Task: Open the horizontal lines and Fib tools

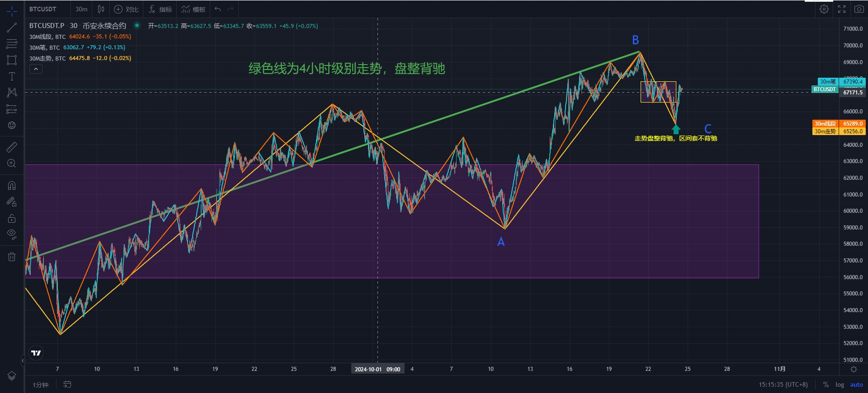Action: (x=12, y=44)
